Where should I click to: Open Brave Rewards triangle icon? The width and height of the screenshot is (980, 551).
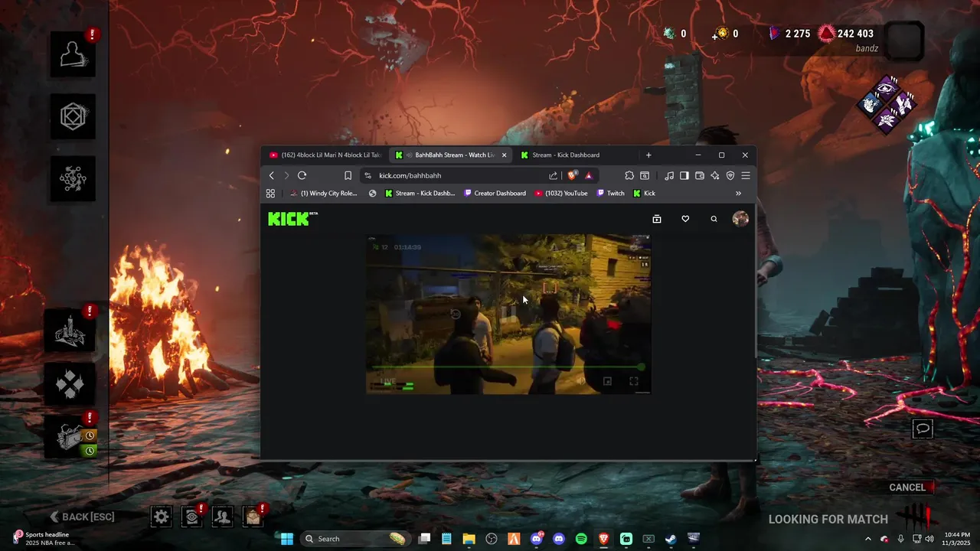(x=589, y=175)
